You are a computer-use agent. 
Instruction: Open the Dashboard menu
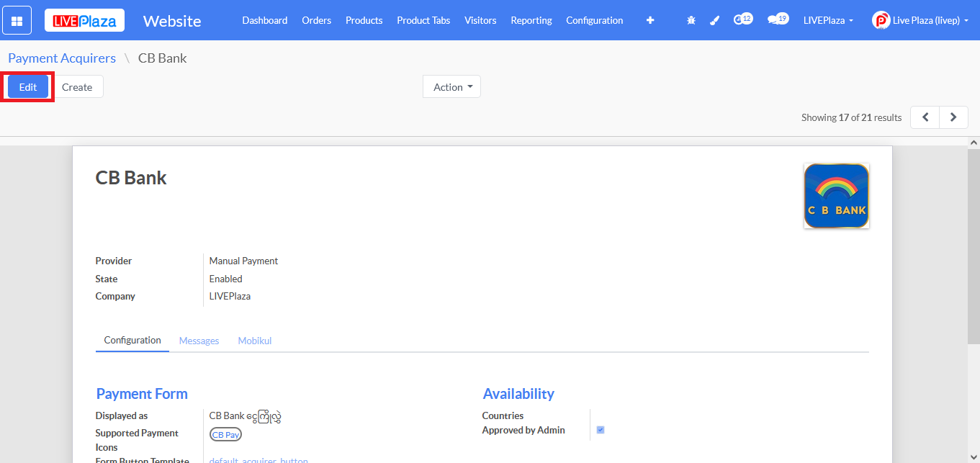point(265,20)
